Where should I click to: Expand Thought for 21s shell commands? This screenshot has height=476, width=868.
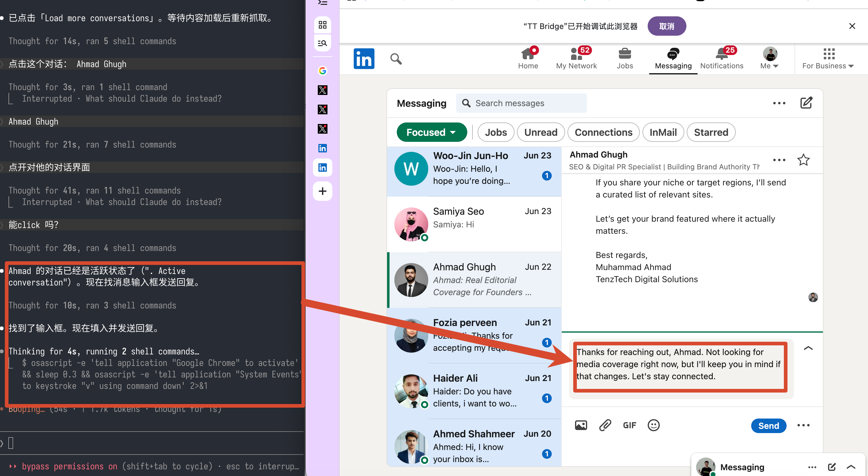[92, 145]
